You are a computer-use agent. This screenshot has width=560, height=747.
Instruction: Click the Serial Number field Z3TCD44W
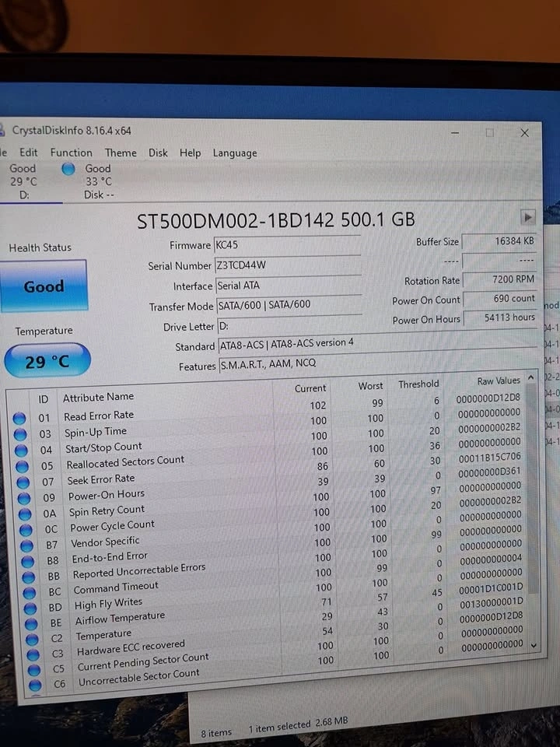click(x=286, y=265)
